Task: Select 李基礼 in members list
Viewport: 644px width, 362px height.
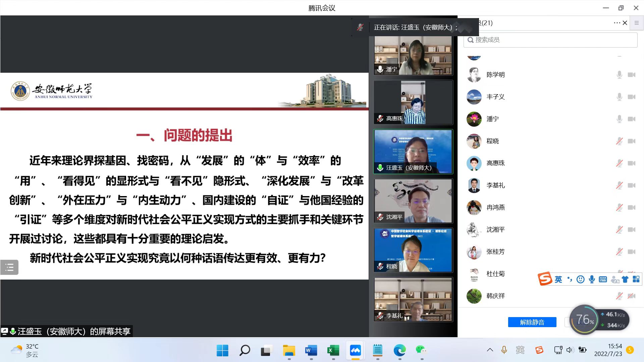Action: (x=495, y=185)
